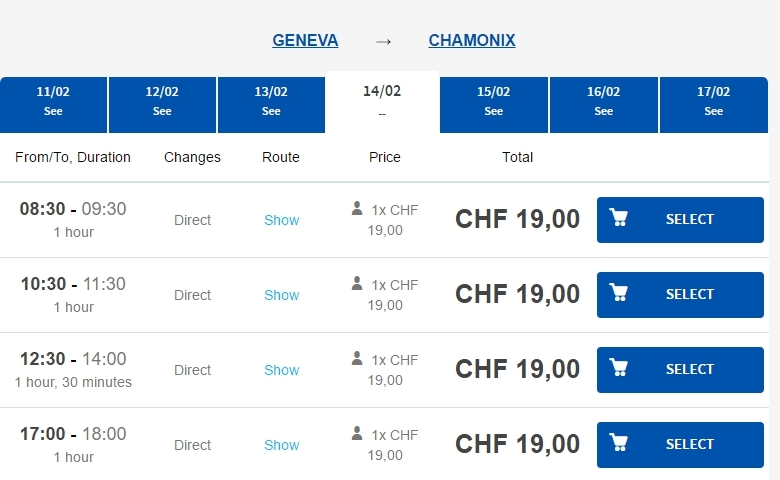View trips on the 16/02 tab
Image resolution: width=780 pixels, height=480 pixels.
coord(603,105)
